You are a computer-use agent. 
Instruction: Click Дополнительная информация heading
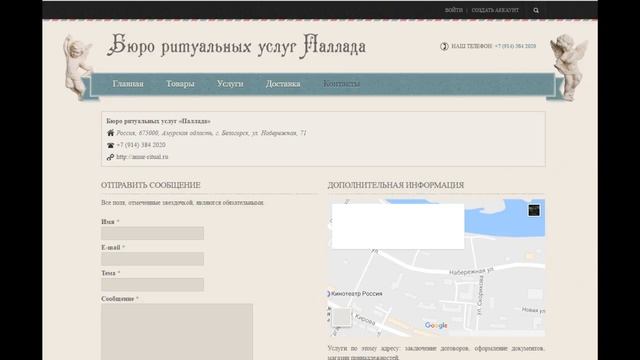pos(396,185)
